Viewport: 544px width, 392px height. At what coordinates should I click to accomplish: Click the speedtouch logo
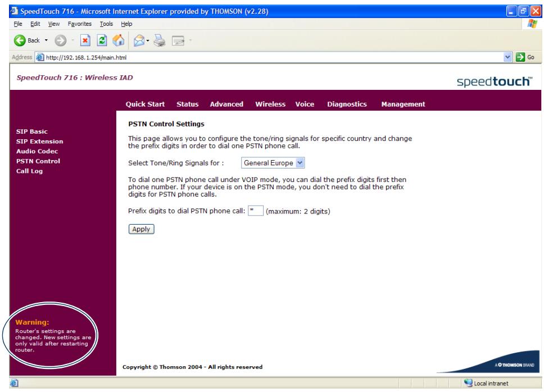click(492, 80)
